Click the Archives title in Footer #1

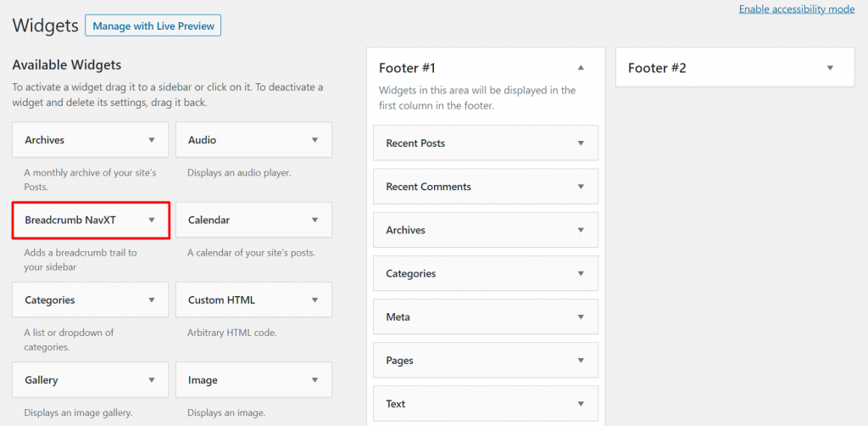pyautogui.click(x=405, y=230)
